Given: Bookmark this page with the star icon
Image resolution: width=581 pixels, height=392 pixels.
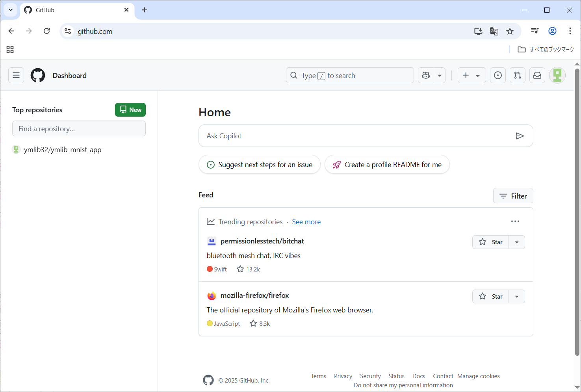Looking at the screenshot, I should pyautogui.click(x=510, y=32).
